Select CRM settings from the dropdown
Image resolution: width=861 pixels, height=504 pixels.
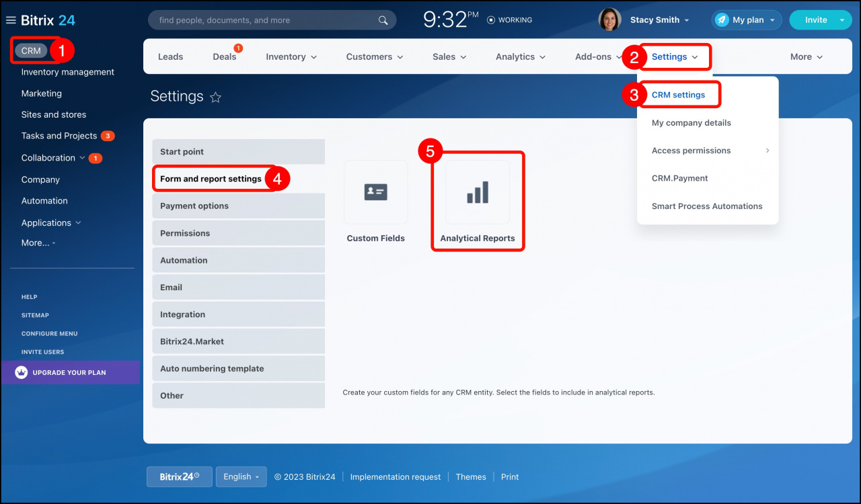pos(679,95)
